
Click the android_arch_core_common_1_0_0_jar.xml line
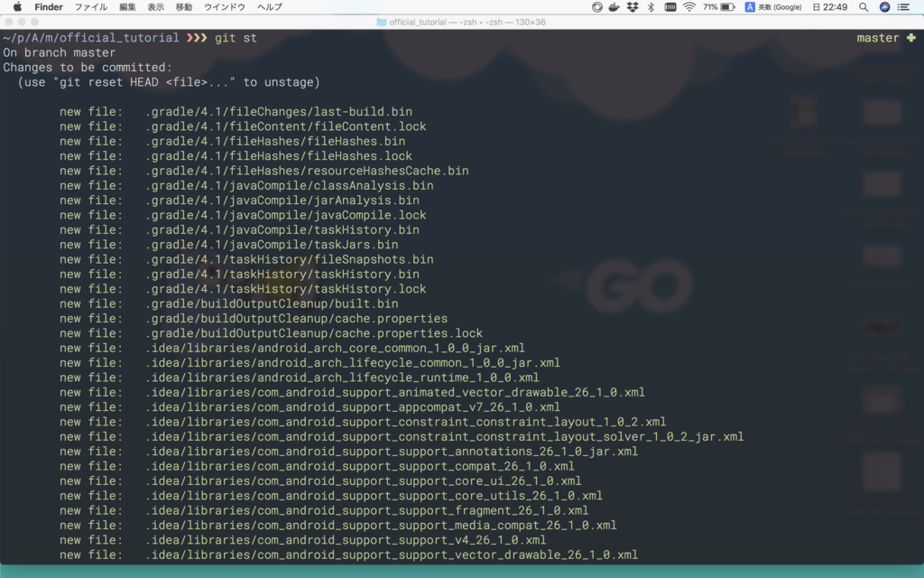coord(292,348)
